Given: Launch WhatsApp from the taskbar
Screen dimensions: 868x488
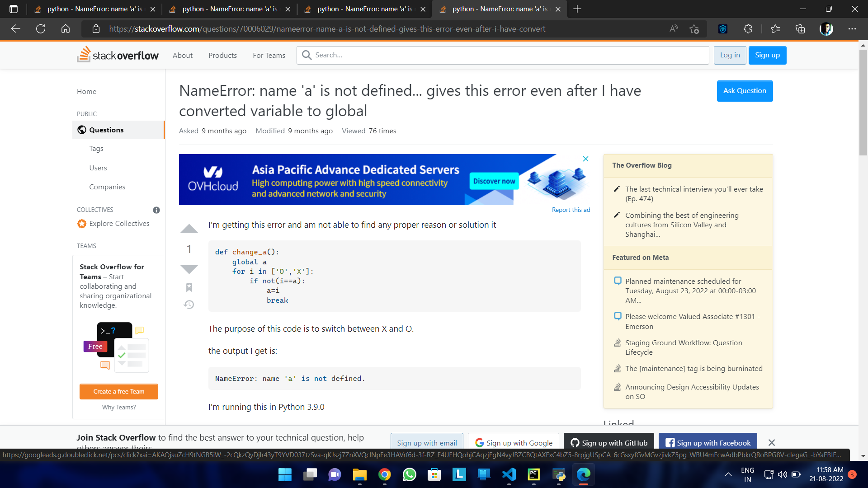Looking at the screenshot, I should (x=409, y=475).
